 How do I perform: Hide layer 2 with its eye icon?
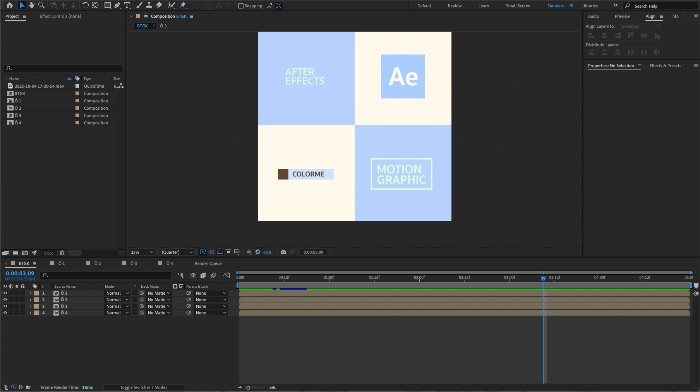[5, 300]
